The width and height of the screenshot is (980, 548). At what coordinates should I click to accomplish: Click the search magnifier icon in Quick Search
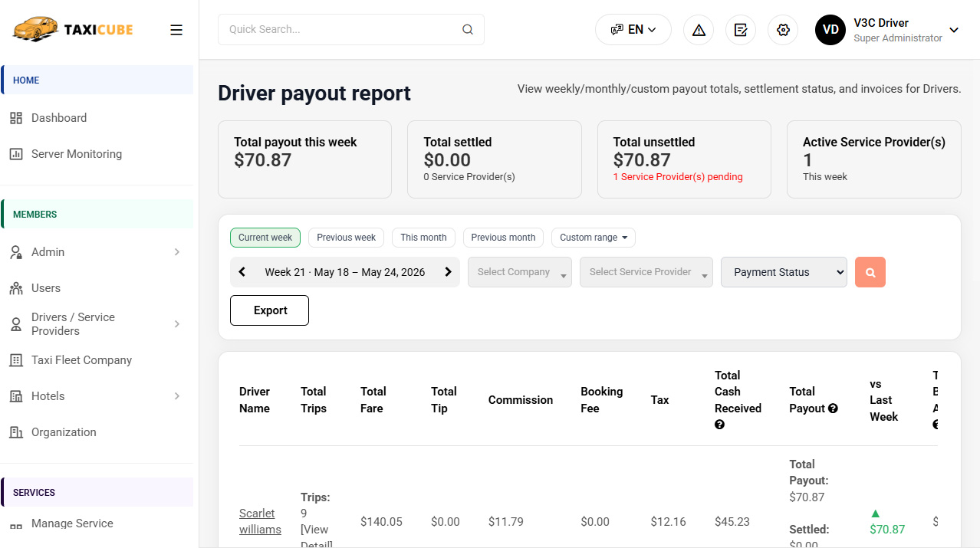[468, 29]
